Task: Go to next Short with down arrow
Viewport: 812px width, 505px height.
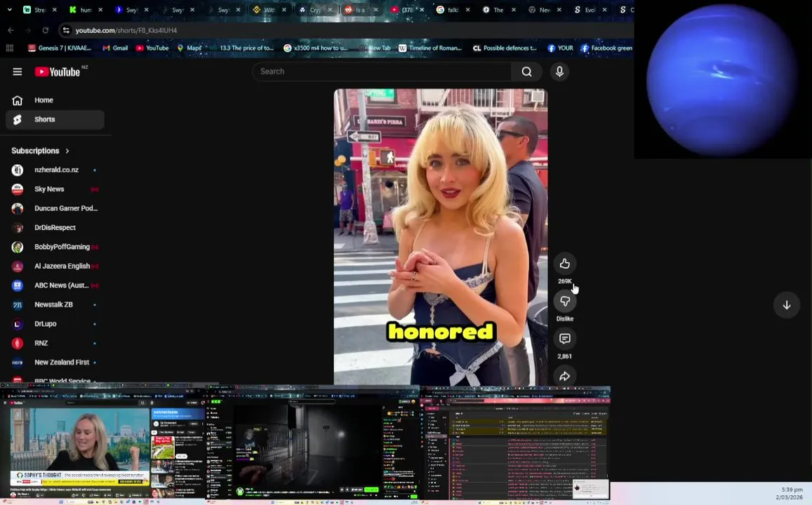Action: 787,305
